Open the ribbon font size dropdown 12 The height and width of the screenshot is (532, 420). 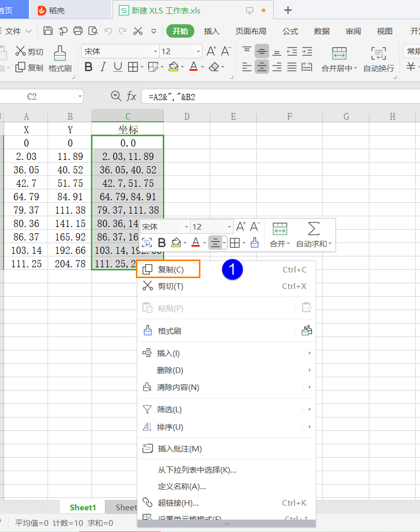[198, 52]
